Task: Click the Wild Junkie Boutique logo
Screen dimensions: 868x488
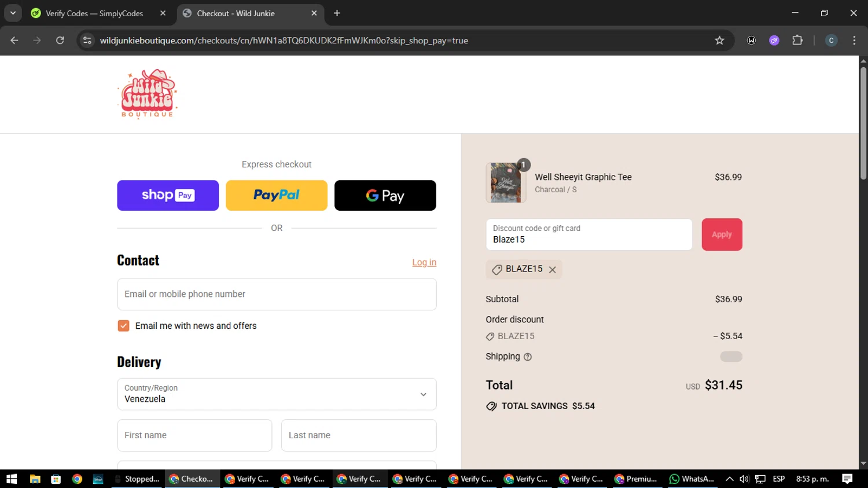Action: (148, 94)
